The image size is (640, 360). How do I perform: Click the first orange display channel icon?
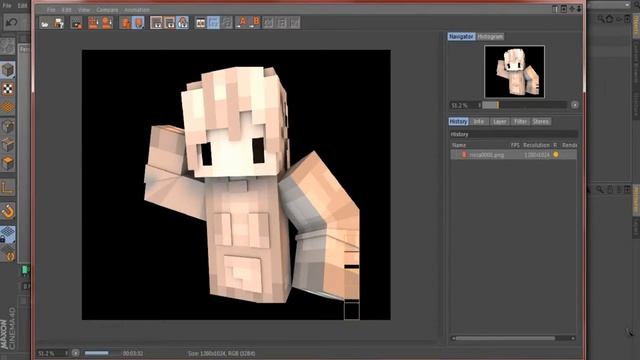coord(125,23)
